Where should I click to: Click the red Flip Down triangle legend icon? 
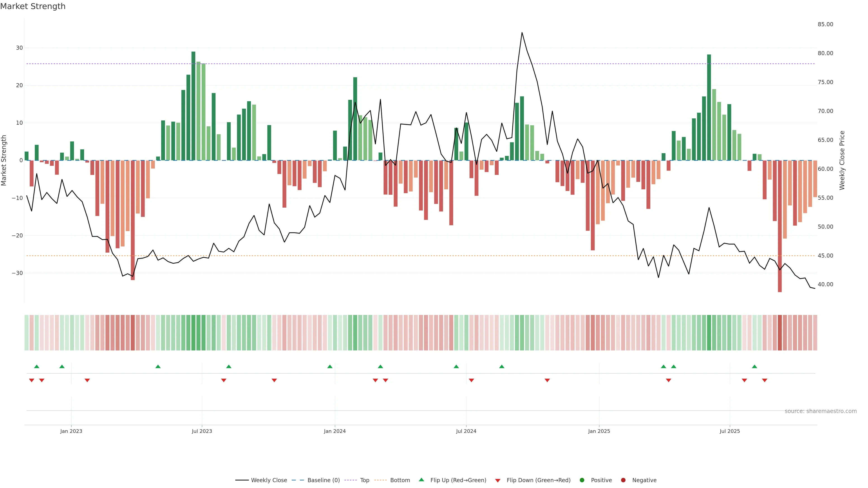[x=498, y=480]
